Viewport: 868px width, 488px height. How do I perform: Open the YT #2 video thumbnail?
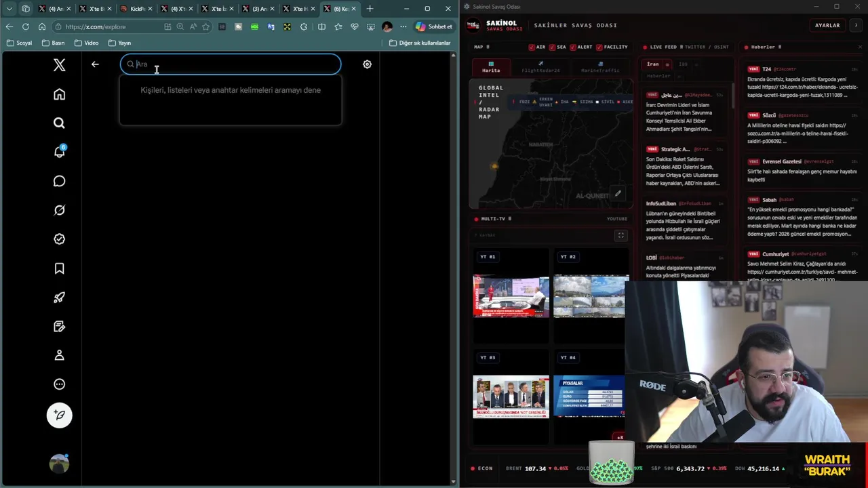coord(591,296)
